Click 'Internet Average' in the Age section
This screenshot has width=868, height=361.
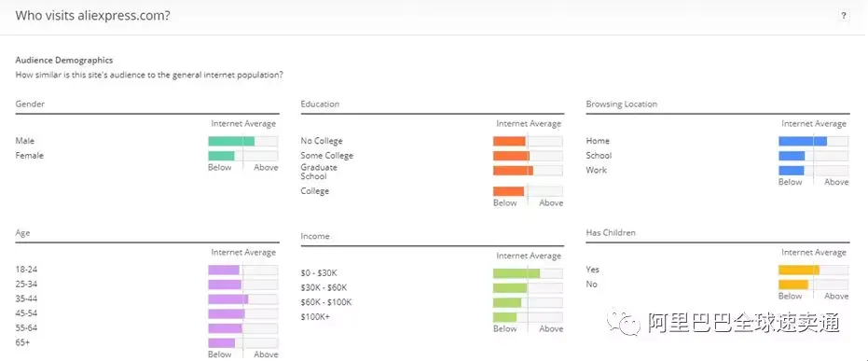pyautogui.click(x=243, y=253)
